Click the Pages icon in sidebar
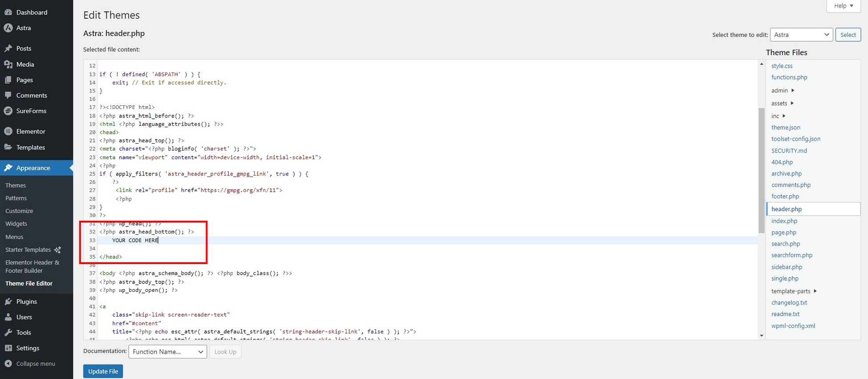 [x=8, y=80]
